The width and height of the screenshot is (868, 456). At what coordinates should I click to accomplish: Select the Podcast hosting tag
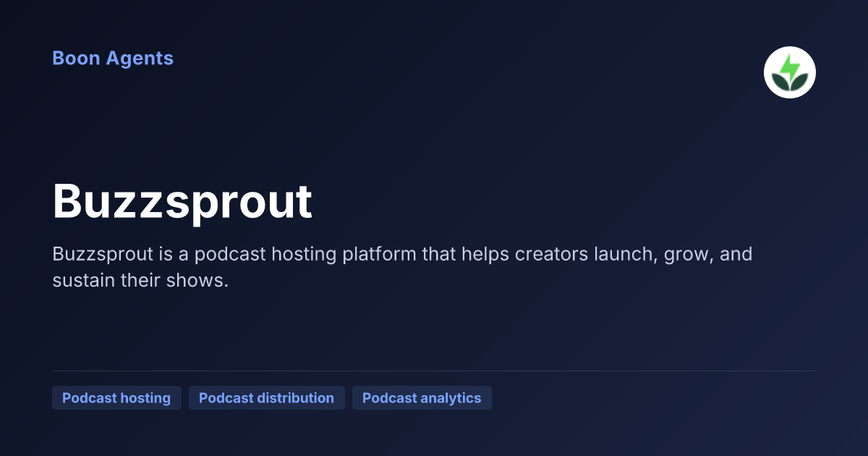pyautogui.click(x=116, y=398)
